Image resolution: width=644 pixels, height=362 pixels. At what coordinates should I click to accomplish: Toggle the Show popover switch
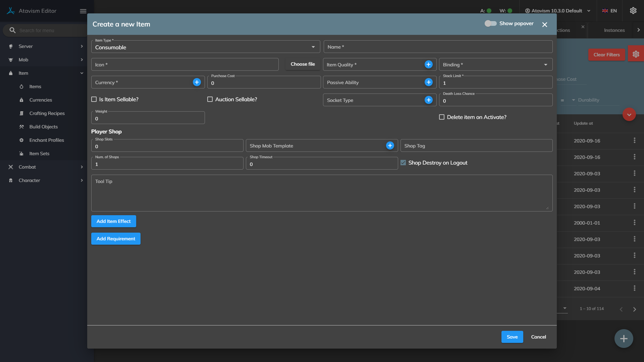pos(490,24)
